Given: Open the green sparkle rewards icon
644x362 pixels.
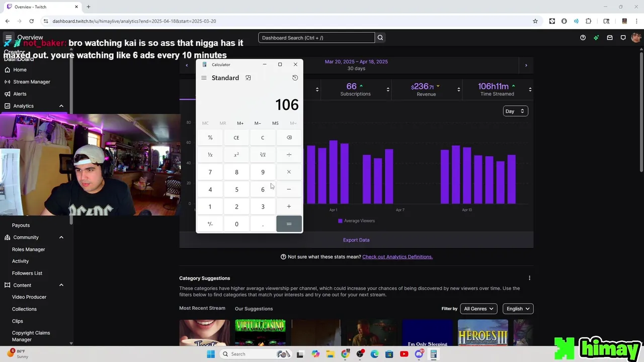Looking at the screenshot, I should (x=596, y=38).
